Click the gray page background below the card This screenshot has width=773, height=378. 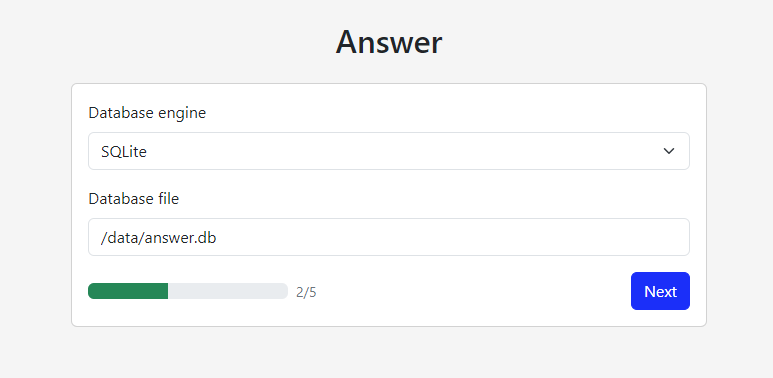tap(388, 352)
